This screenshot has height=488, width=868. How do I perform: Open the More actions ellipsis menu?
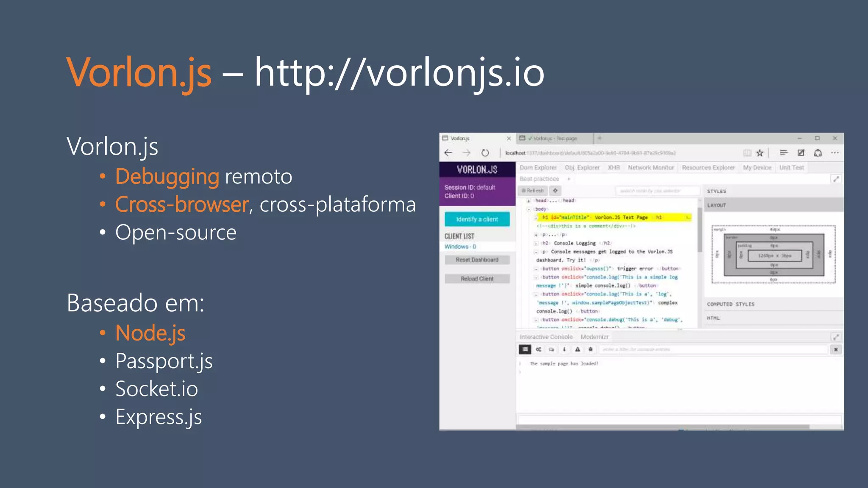click(835, 153)
